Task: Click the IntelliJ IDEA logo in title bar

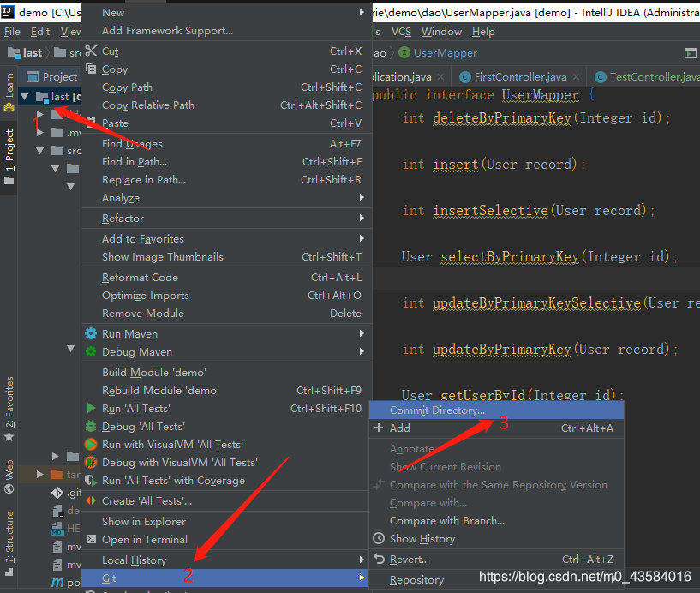Action: tap(8, 12)
